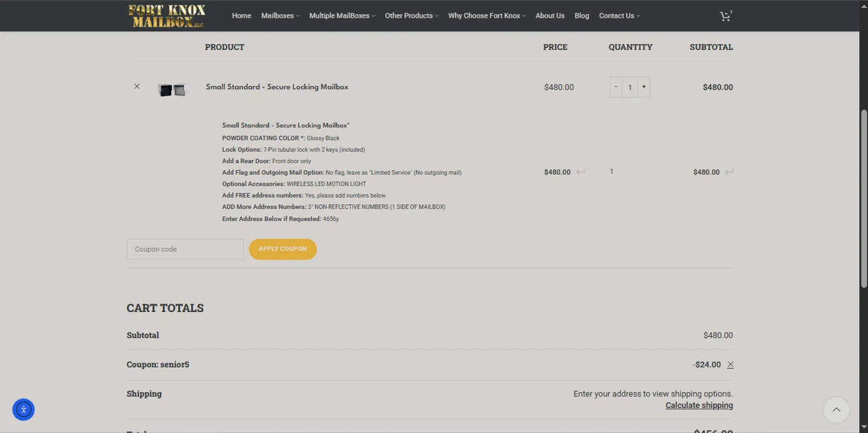868x433 pixels.
Task: Expand the Contact Us dropdown
Action: [x=619, y=16]
